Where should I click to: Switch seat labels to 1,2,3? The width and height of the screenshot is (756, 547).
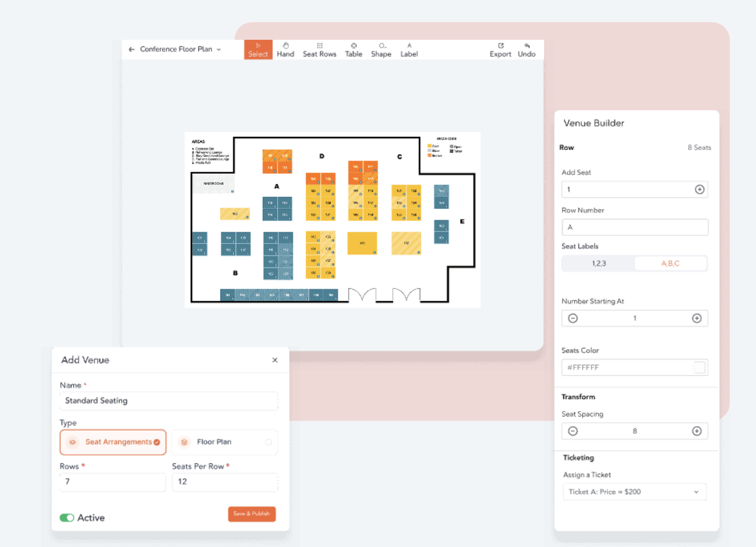click(x=599, y=263)
